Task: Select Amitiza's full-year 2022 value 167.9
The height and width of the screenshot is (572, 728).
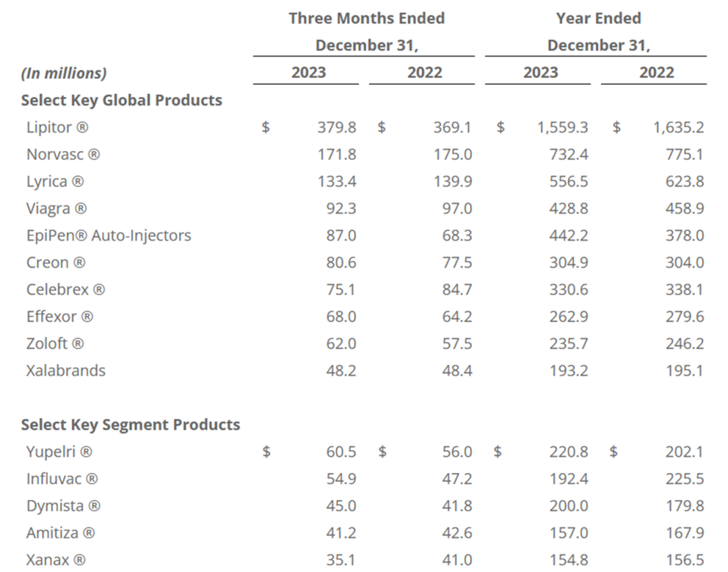Action: 684,533
